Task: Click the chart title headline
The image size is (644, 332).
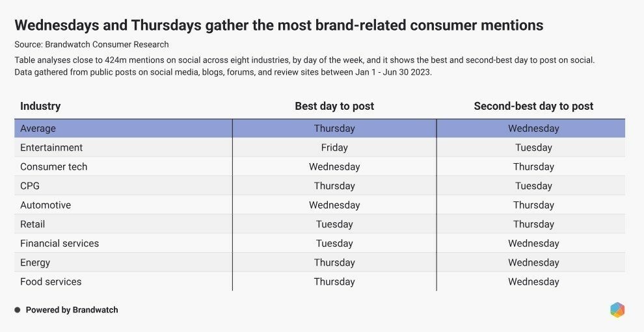Action: tap(278, 25)
